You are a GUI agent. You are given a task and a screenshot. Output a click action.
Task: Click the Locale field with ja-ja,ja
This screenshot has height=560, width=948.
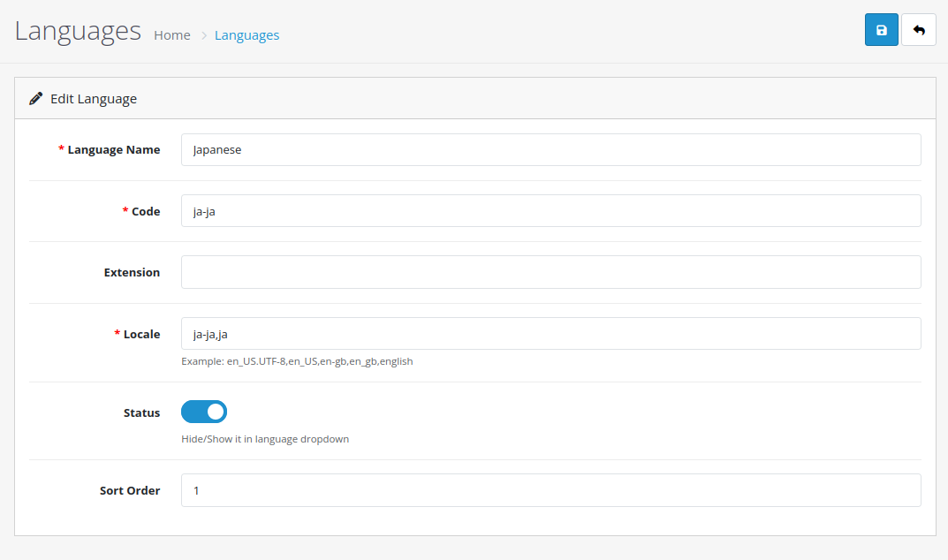tap(550, 333)
